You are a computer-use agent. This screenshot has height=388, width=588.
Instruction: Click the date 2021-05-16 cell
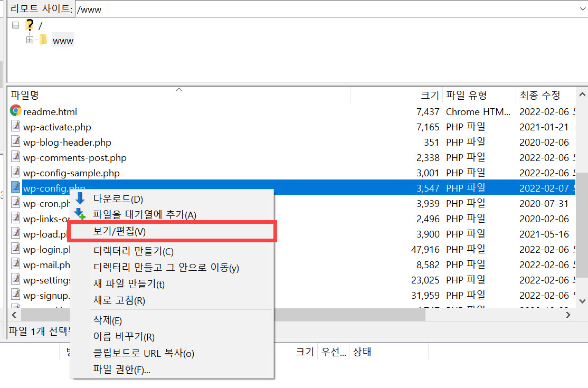pos(544,234)
